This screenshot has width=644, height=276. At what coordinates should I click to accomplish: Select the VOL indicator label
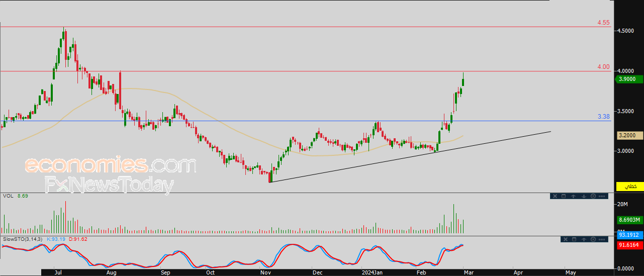pyautogui.click(x=8, y=196)
